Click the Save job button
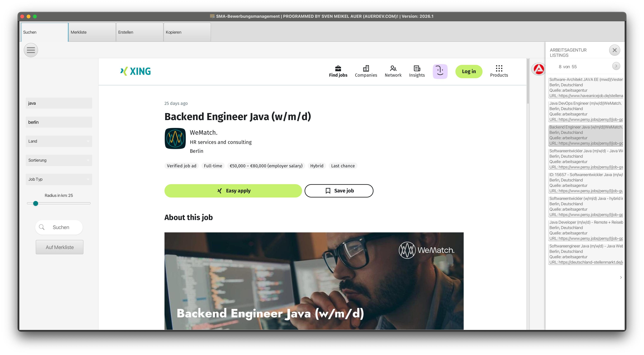 point(339,191)
